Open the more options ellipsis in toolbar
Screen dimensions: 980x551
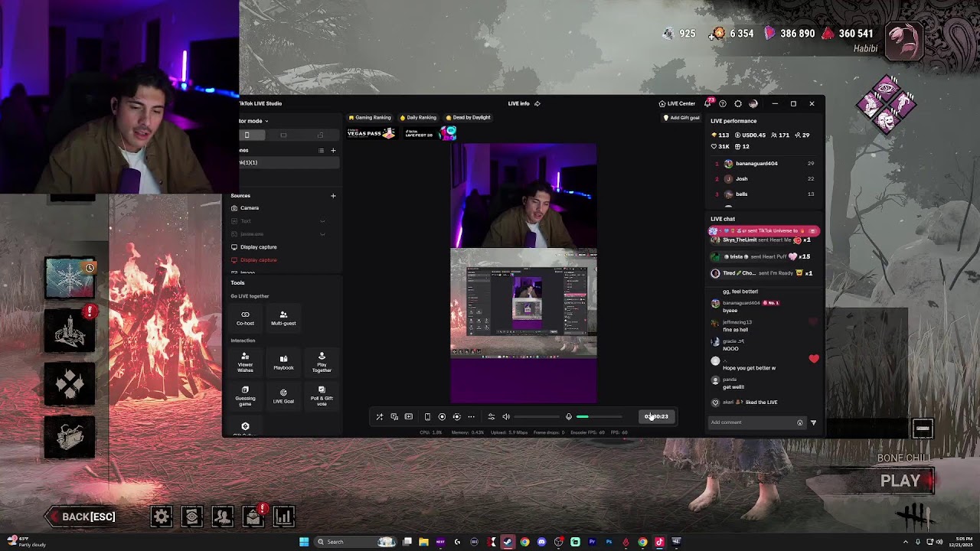[x=471, y=417]
